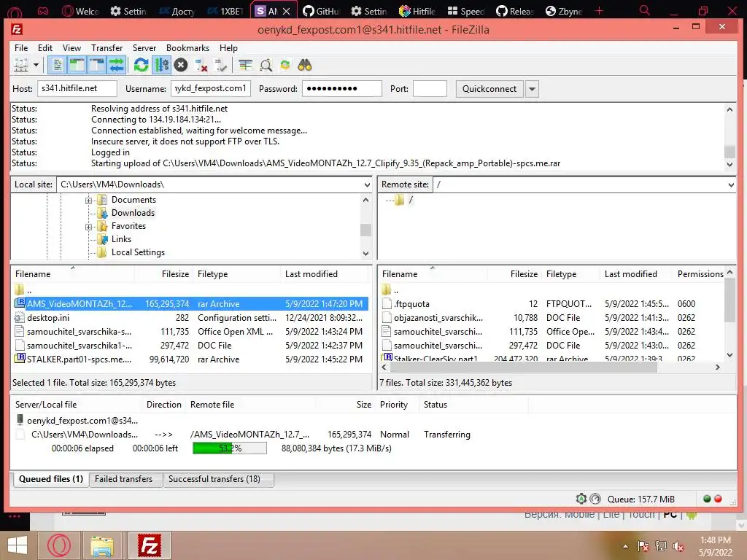Toggle synchronized browsing icon
747x560 pixels.
[x=285, y=65]
